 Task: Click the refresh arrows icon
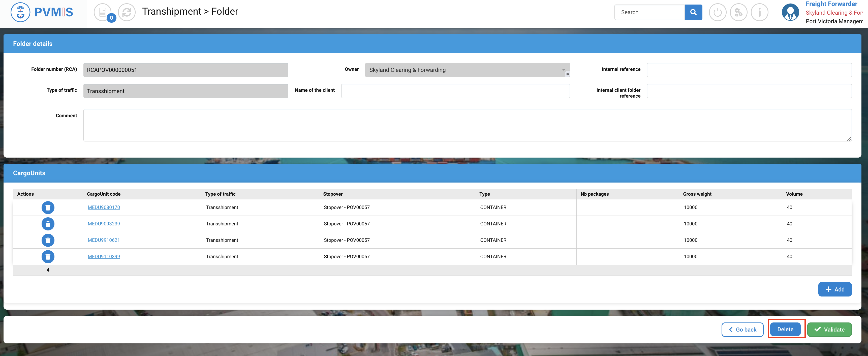click(127, 12)
